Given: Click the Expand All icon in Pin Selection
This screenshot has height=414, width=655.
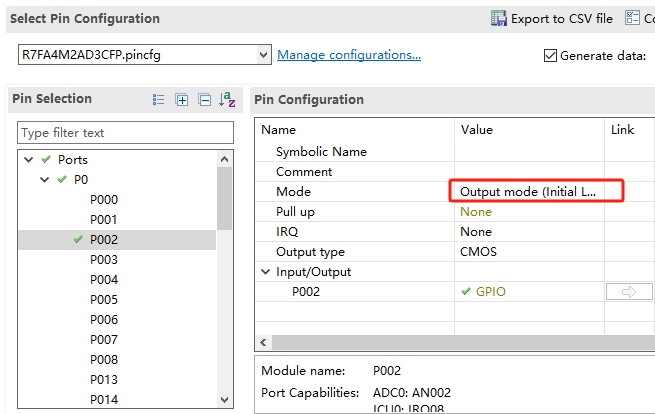Looking at the screenshot, I should tap(182, 100).
